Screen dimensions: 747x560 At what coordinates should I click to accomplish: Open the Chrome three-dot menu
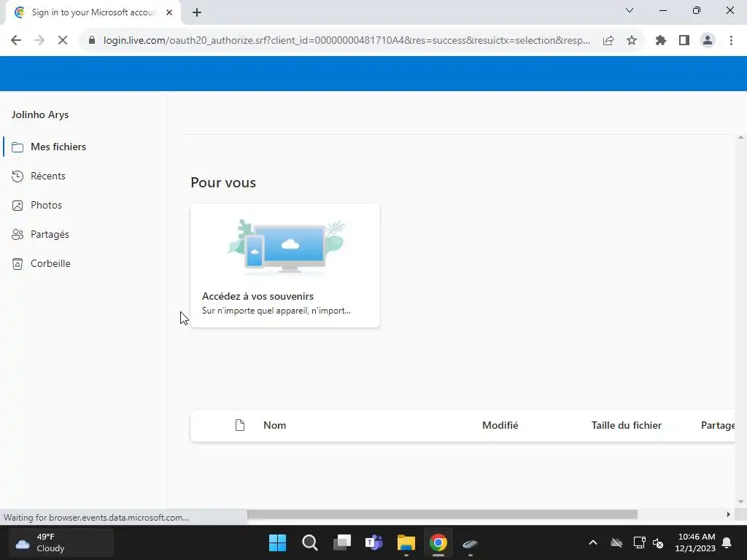click(731, 41)
